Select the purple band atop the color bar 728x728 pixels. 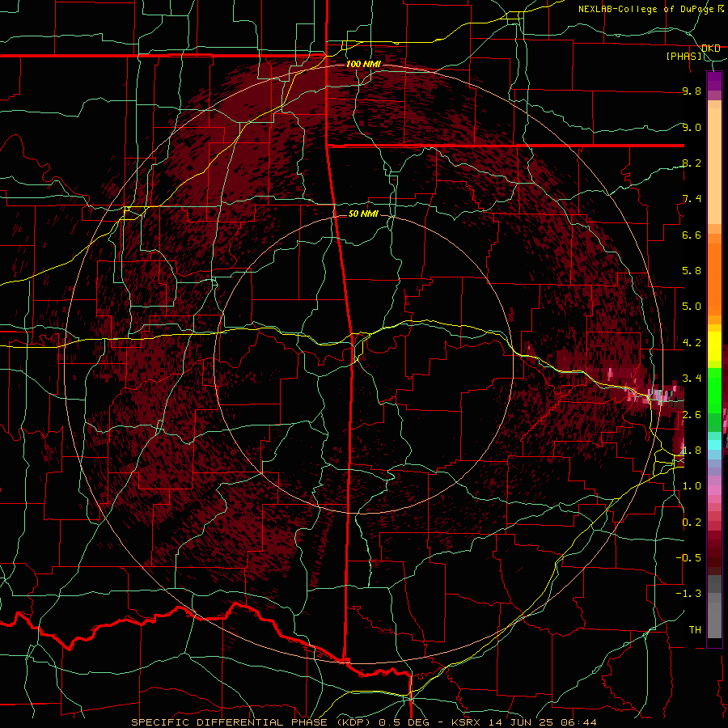pos(714,81)
